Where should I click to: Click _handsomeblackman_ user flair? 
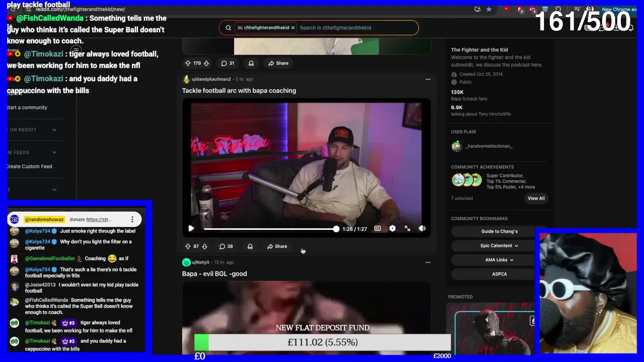pyautogui.click(x=489, y=146)
